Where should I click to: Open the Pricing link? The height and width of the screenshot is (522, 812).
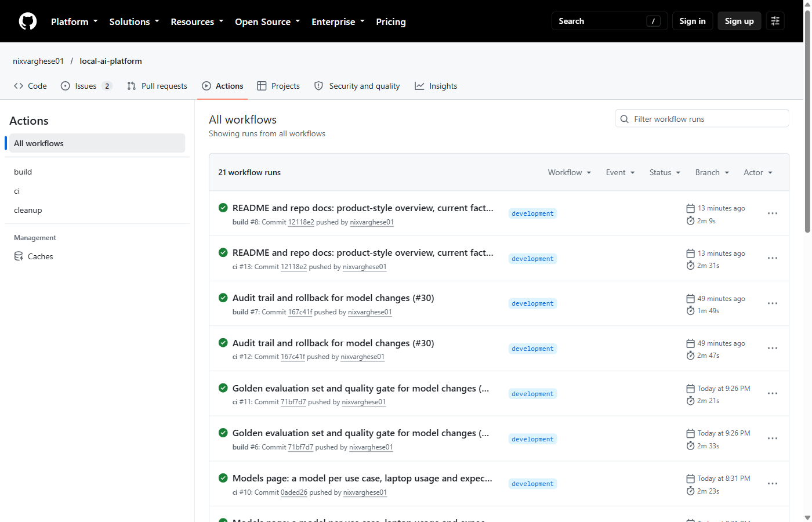tap(391, 21)
